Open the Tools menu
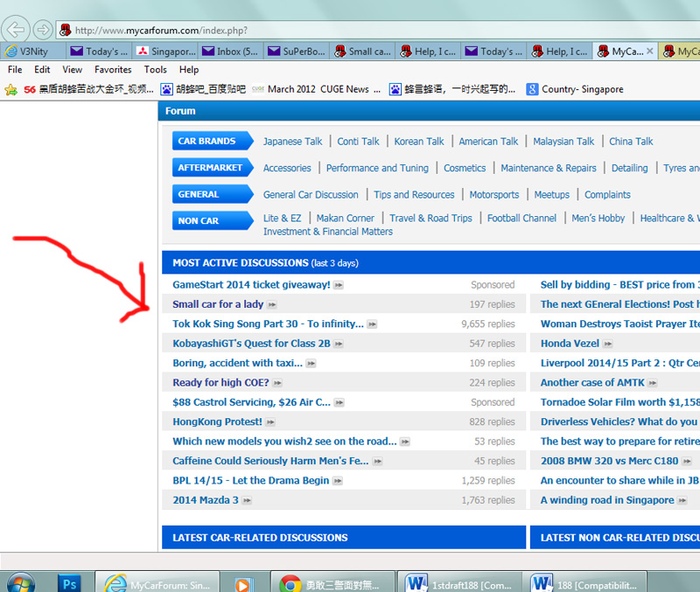 pyautogui.click(x=155, y=70)
